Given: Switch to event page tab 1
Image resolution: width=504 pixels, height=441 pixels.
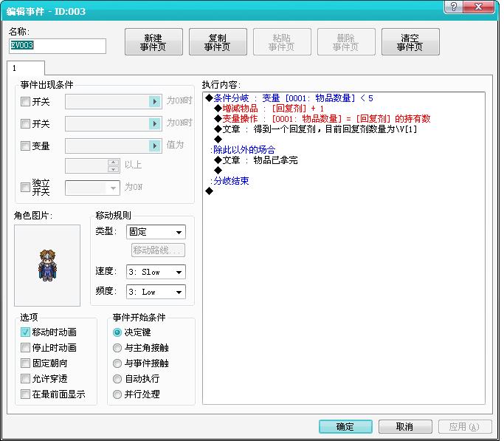Looking at the screenshot, I should (x=26, y=68).
